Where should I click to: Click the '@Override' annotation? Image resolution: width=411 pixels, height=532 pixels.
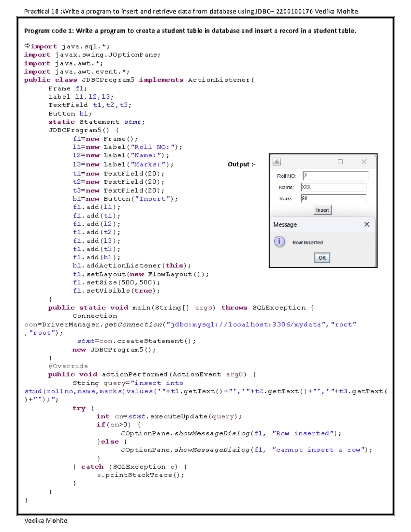click(x=68, y=366)
